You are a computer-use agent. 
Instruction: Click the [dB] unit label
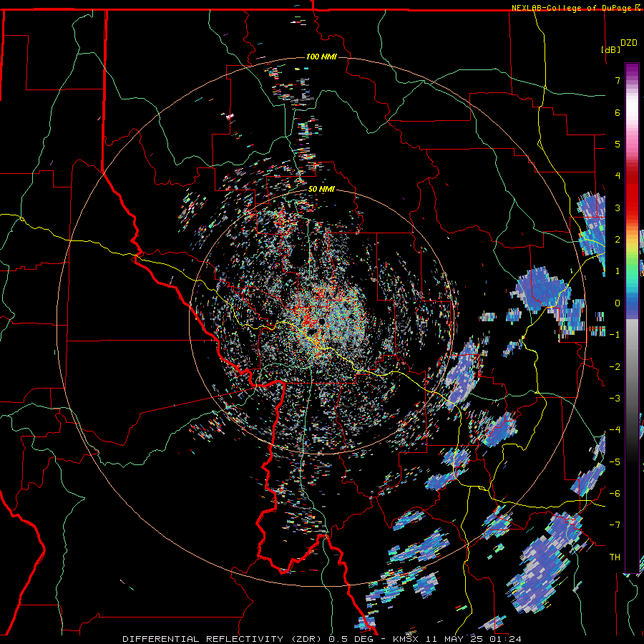[611, 49]
